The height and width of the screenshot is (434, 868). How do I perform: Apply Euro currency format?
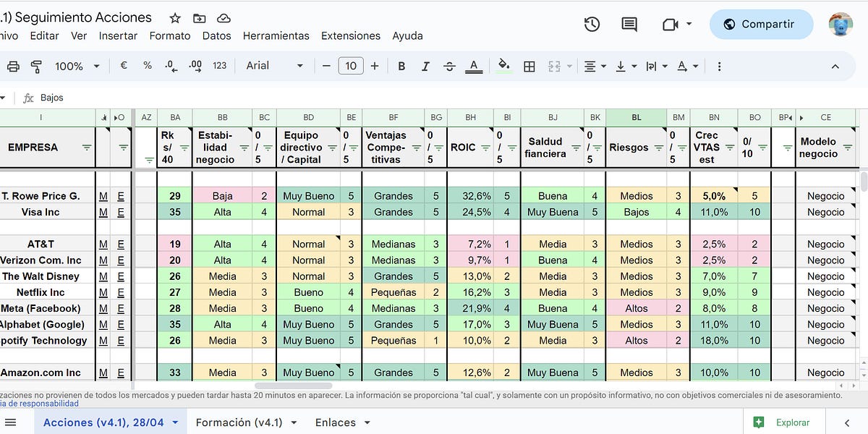click(123, 65)
